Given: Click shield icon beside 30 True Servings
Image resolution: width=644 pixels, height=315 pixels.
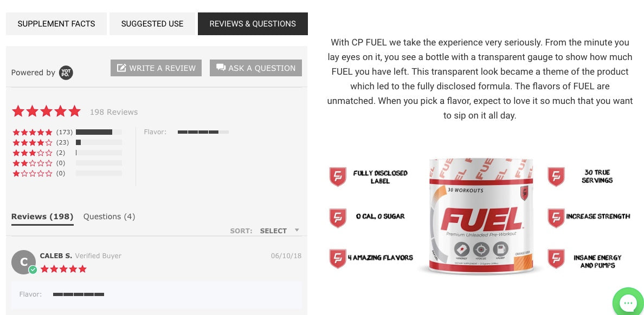Looking at the screenshot, I should click(556, 176).
